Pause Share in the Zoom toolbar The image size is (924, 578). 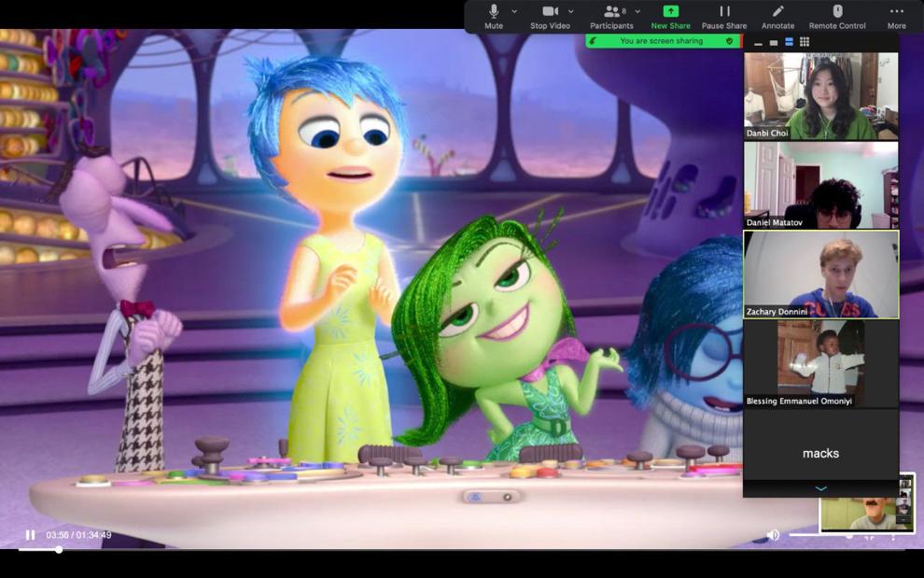pyautogui.click(x=724, y=17)
